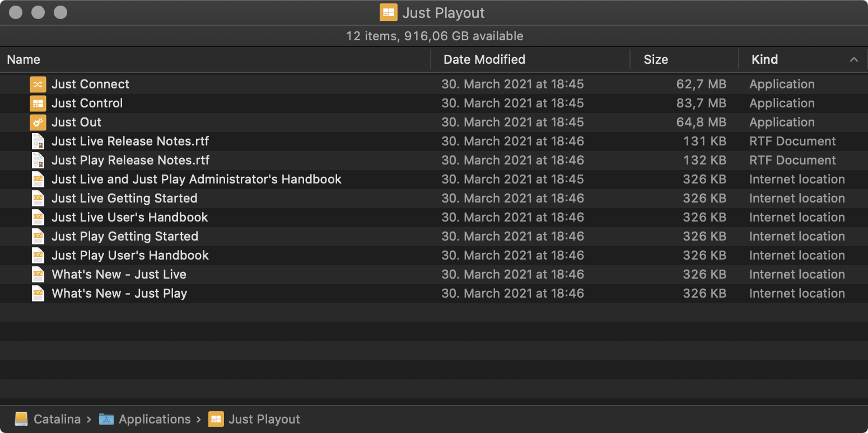The width and height of the screenshot is (868, 433).
Task: Click the date modified of Just Connect
Action: (x=512, y=84)
